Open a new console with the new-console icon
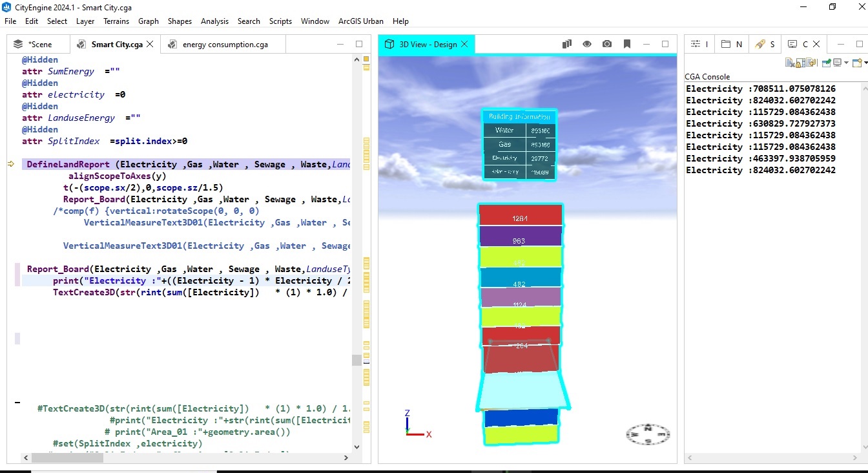 [856, 62]
